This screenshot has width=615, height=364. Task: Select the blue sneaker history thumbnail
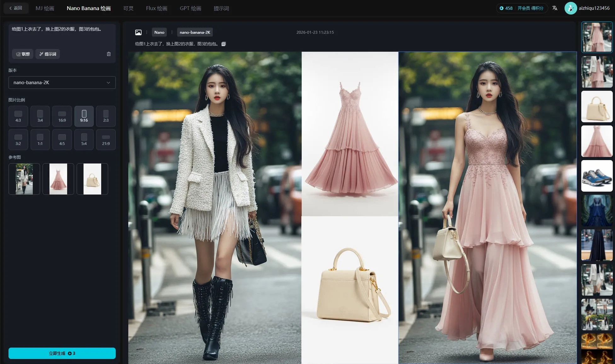point(597,176)
